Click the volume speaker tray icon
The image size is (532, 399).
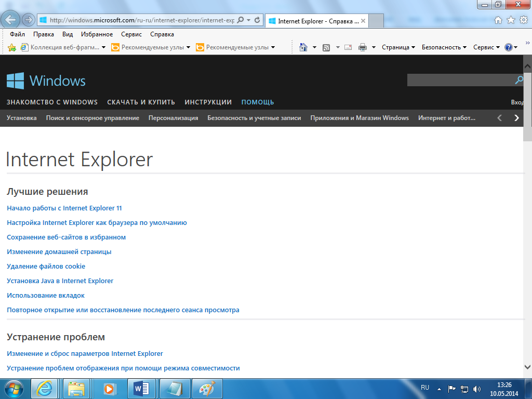pos(477,389)
